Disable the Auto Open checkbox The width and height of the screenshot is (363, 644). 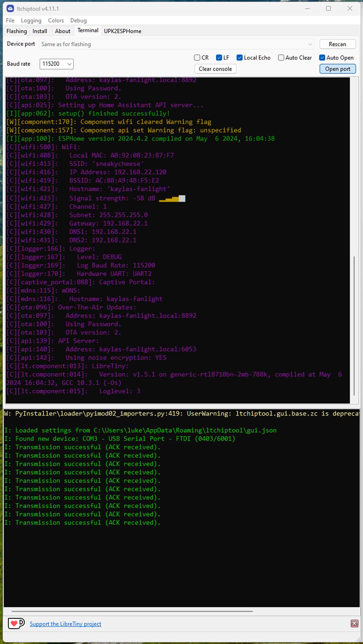[336, 58]
